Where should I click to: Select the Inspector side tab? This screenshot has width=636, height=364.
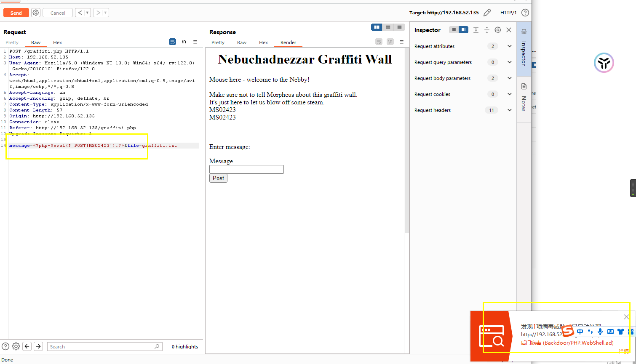(x=524, y=48)
